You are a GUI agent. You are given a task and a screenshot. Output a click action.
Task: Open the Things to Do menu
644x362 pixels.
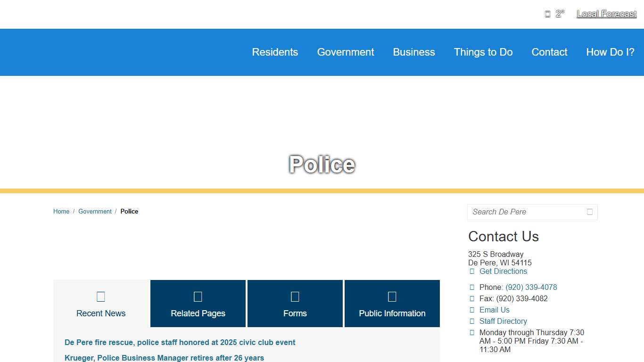click(x=483, y=52)
